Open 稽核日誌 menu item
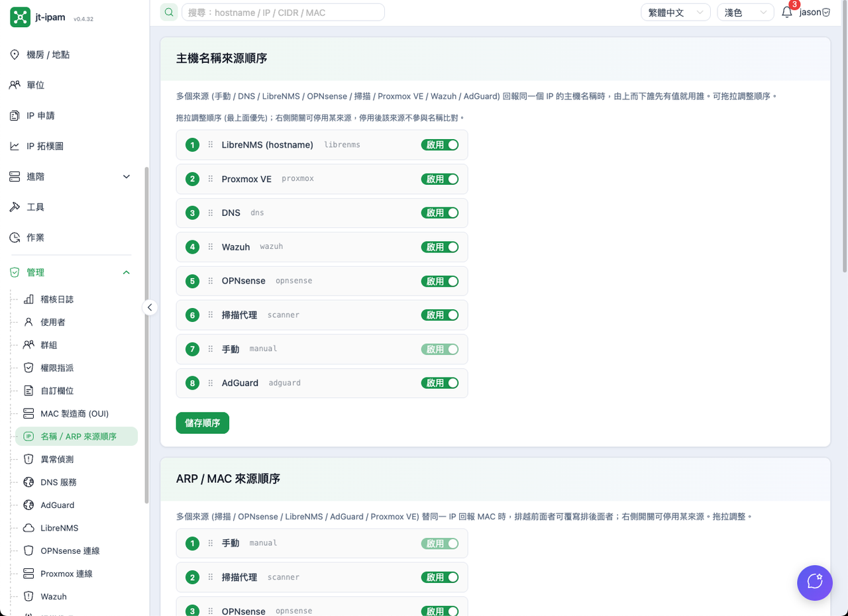 tap(77, 299)
